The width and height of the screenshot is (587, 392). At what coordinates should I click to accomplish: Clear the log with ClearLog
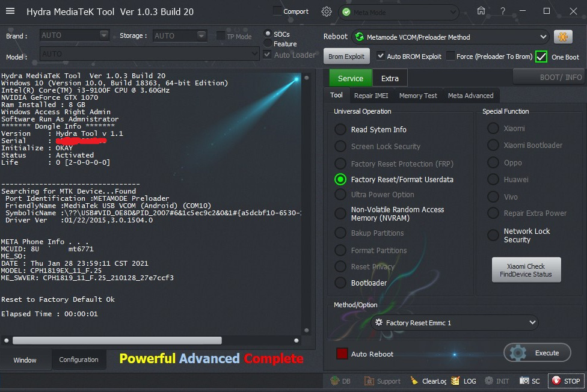(428, 381)
